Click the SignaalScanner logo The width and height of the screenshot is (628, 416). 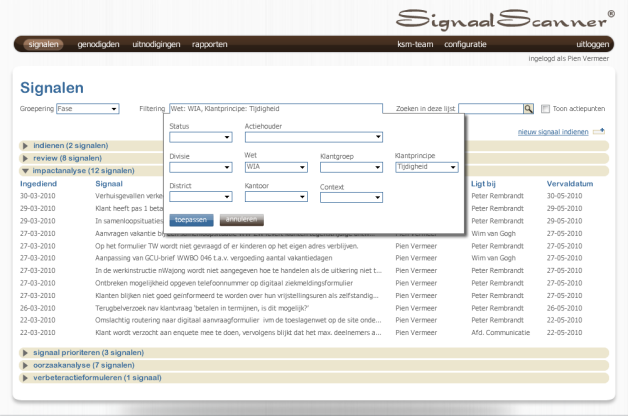coord(505,19)
